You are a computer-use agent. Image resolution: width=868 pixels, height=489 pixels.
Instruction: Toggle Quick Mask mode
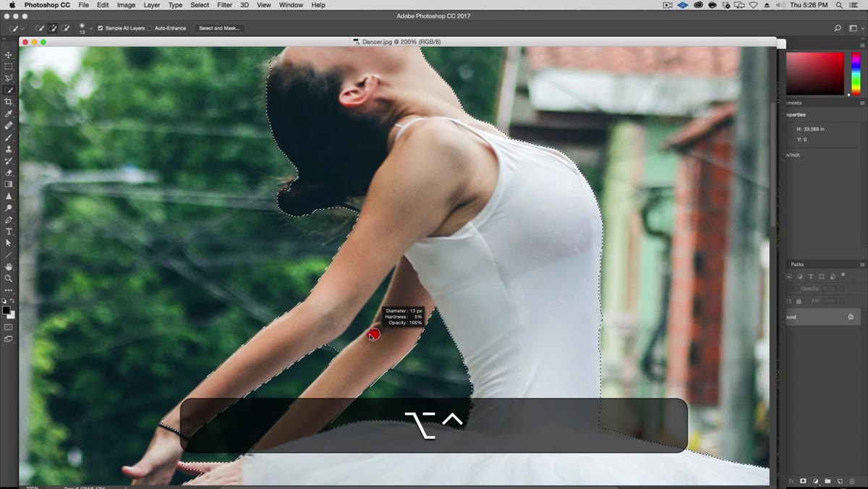pyautogui.click(x=9, y=327)
